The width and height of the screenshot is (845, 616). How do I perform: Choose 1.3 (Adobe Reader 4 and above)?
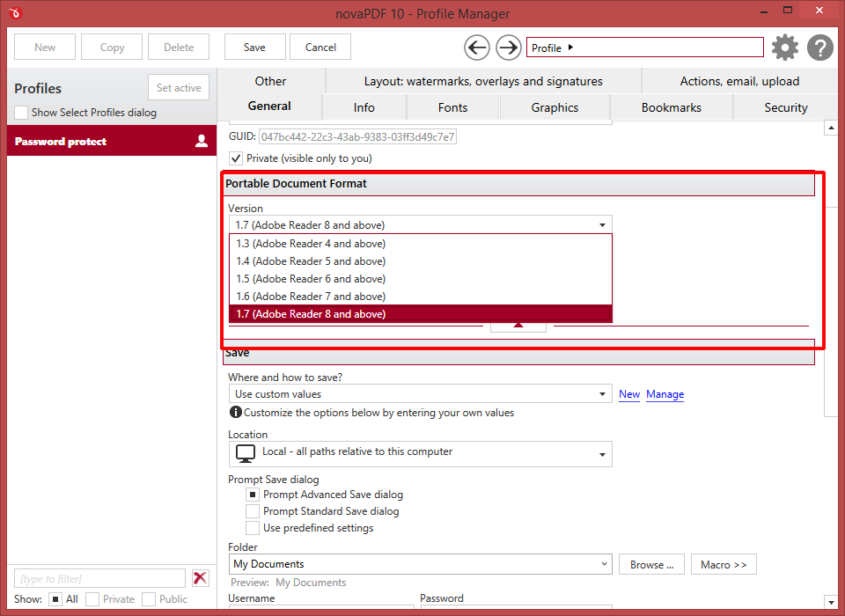421,244
